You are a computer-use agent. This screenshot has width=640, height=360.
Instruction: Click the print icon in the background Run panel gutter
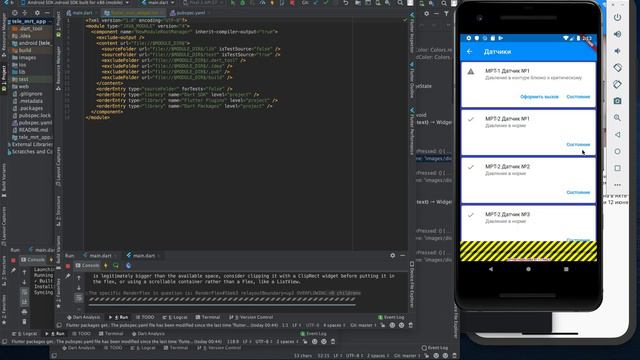(24, 312)
